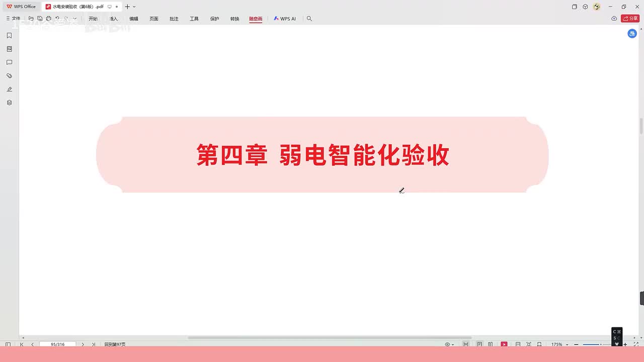
Task: Toggle the navigation pane icon in status bar
Action: 8,344
